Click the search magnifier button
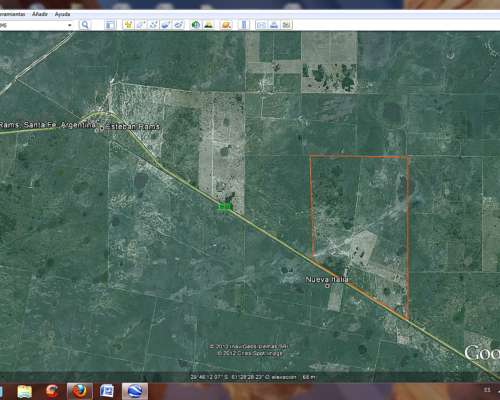This screenshot has width=500, height=400. click(85, 25)
